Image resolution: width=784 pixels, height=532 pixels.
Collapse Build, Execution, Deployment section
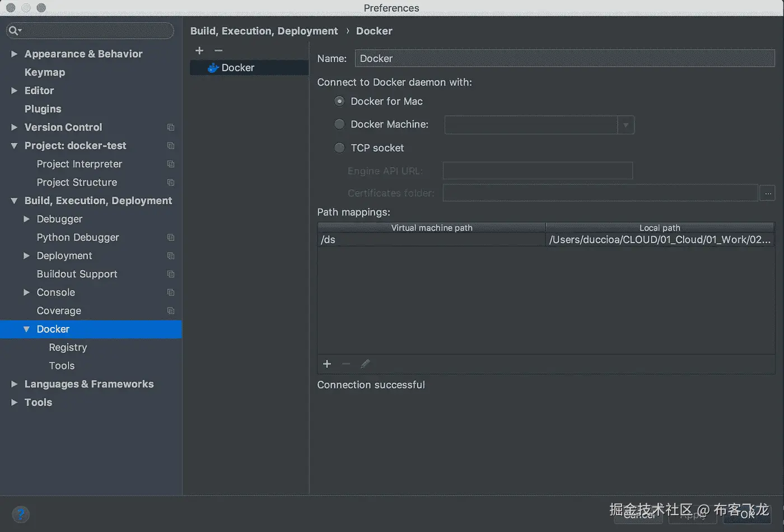(15, 200)
